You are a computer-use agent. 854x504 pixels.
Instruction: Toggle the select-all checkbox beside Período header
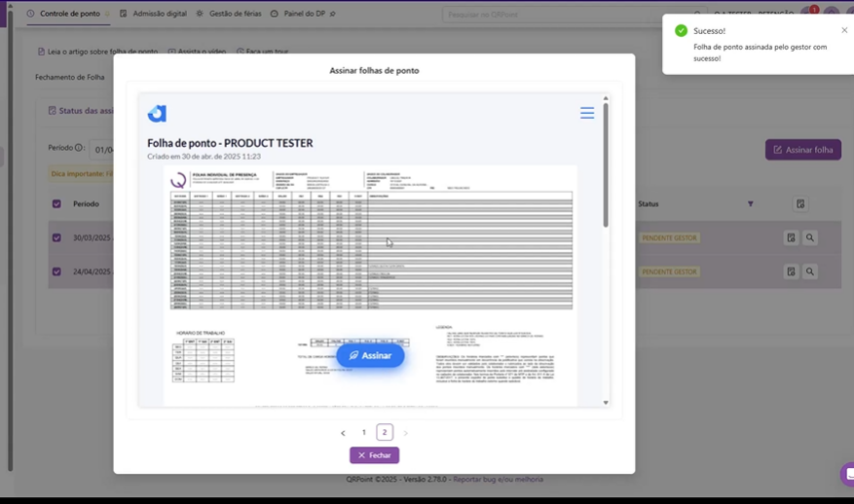56,204
